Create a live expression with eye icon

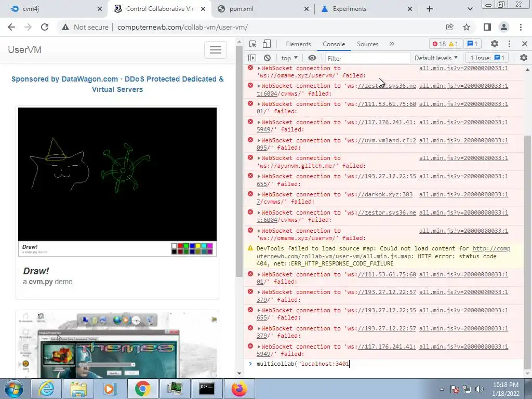[x=312, y=58]
